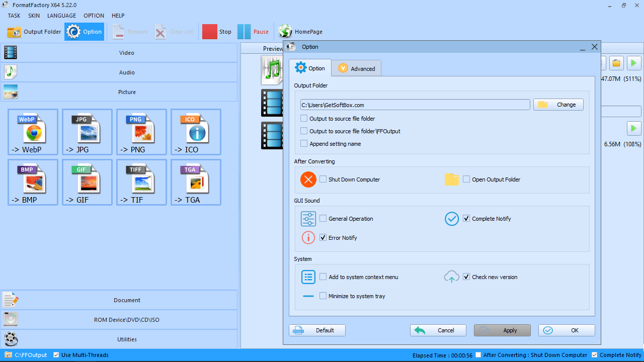This screenshot has width=644, height=362.
Task: Choose the WebP picture conversion format
Action: (33, 132)
